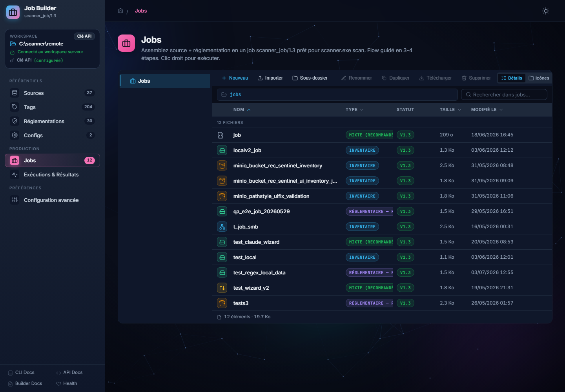Sort by the MODIFIÉ LE column
565x392 pixels.
pyautogui.click(x=487, y=110)
